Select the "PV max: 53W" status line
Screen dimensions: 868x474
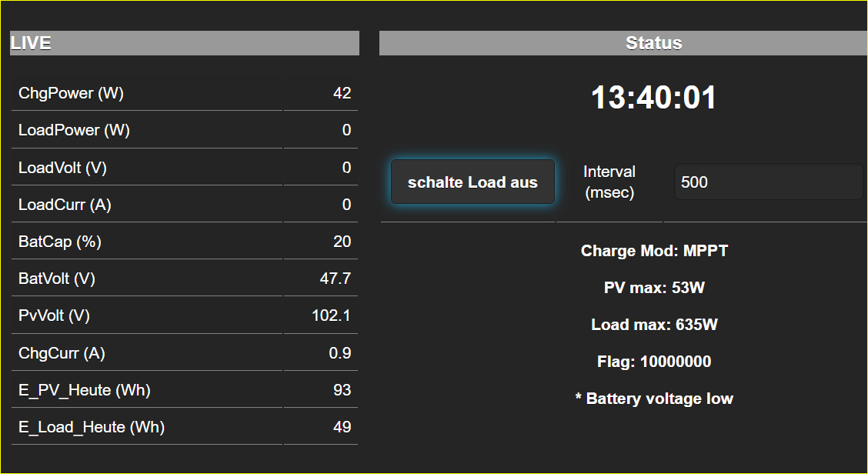point(654,288)
